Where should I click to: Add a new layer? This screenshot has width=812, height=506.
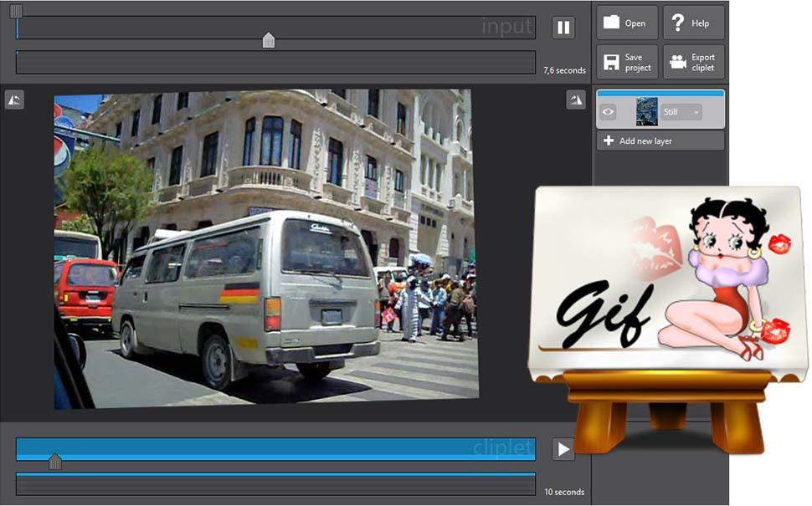[660, 141]
